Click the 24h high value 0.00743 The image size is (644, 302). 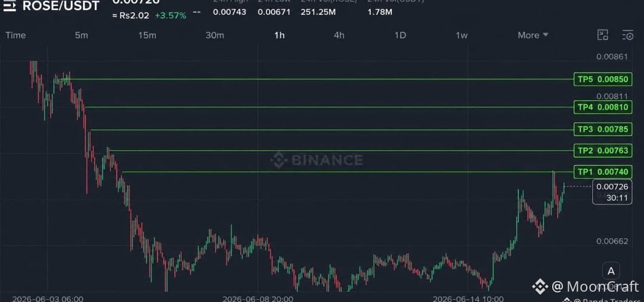(x=230, y=13)
